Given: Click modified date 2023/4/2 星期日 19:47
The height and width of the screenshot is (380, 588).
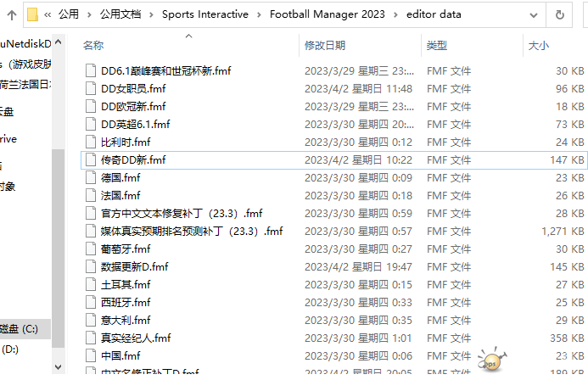Looking at the screenshot, I should click(x=358, y=267).
